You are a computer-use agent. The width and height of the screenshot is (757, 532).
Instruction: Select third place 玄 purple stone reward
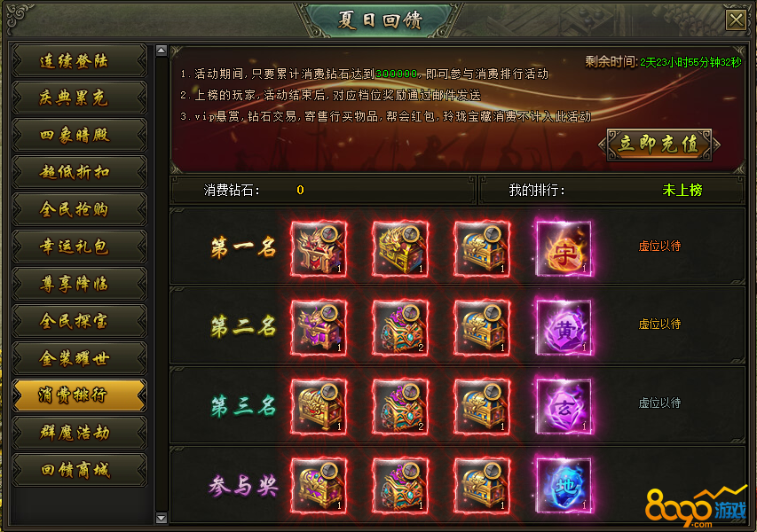[x=564, y=407]
